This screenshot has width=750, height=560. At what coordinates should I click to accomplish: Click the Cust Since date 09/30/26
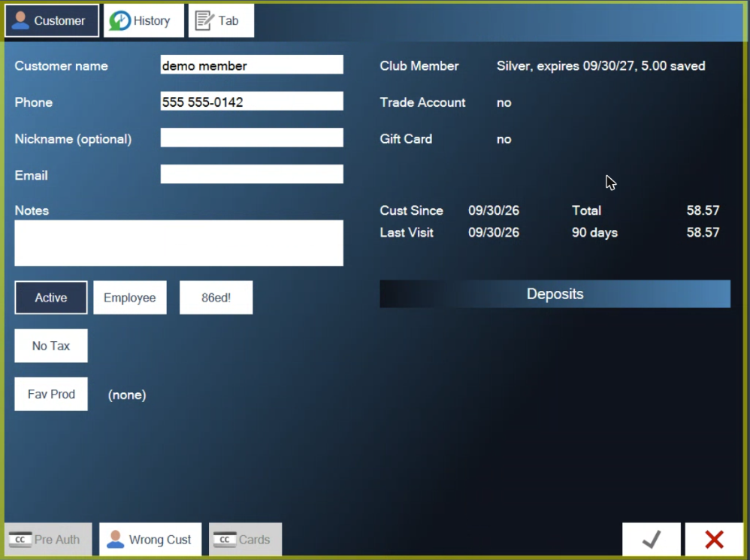pyautogui.click(x=494, y=210)
